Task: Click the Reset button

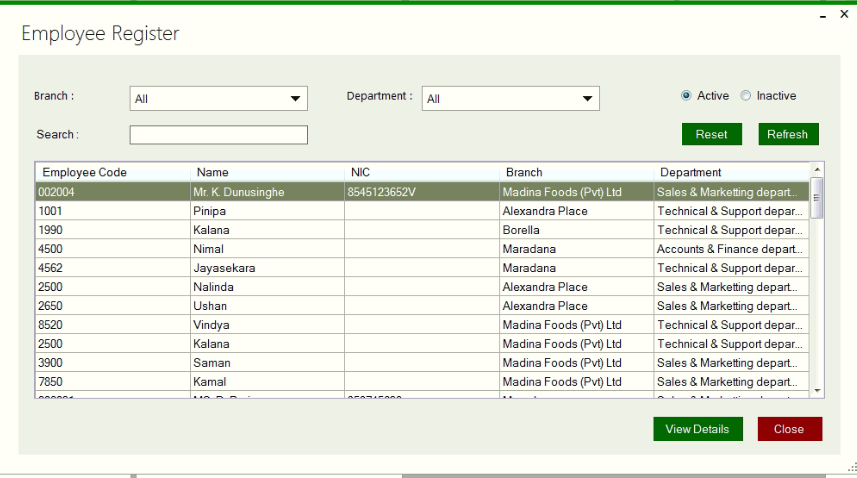Action: (711, 135)
